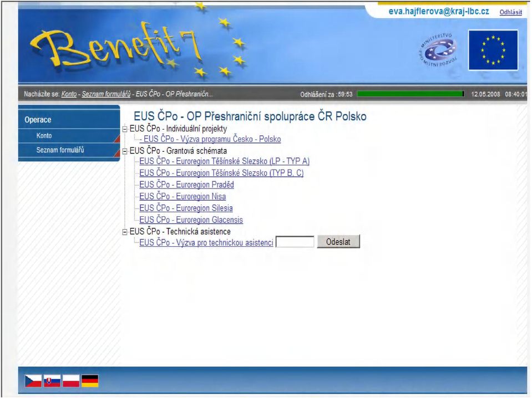Switch language to Slovak flag

click(52, 381)
